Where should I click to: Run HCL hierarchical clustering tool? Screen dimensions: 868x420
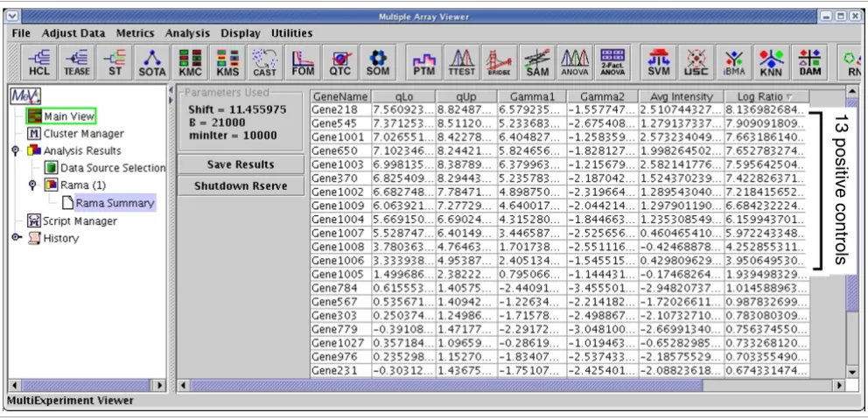39,62
